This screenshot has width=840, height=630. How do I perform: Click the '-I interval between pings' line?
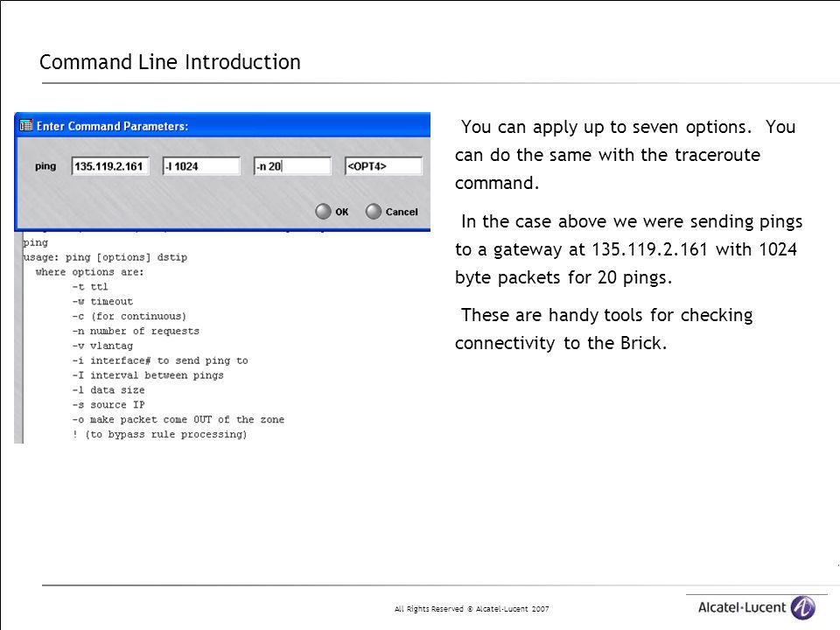coord(148,375)
